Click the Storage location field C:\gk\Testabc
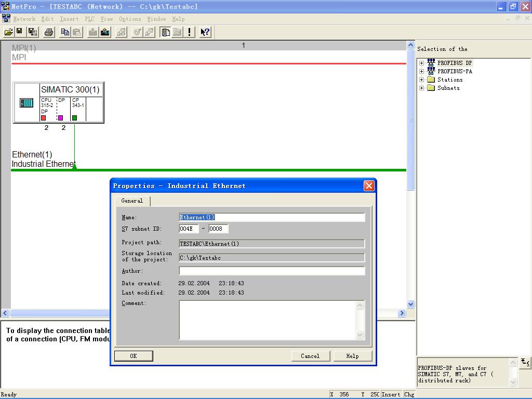Image resolution: width=532 pixels, height=399 pixels. click(x=272, y=258)
